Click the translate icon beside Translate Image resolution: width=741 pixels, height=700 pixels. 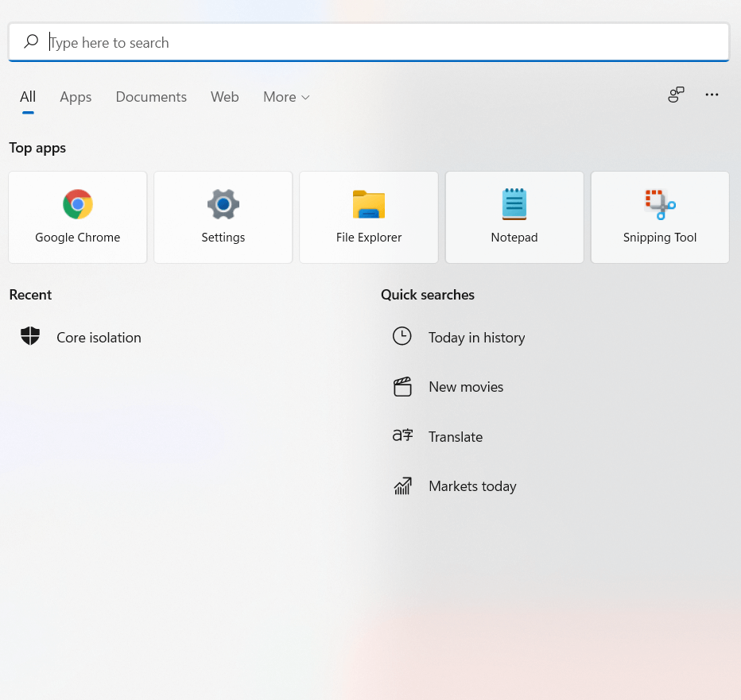[x=402, y=435]
